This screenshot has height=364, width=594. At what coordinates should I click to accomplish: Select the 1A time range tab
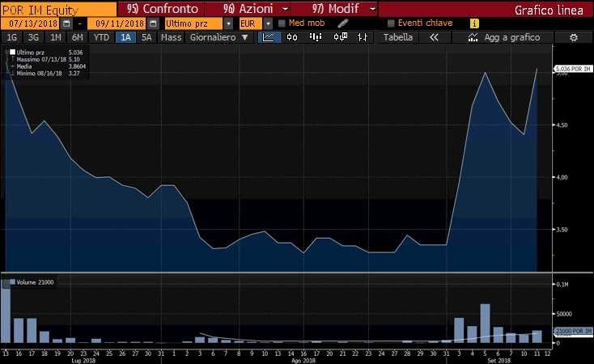pos(125,37)
